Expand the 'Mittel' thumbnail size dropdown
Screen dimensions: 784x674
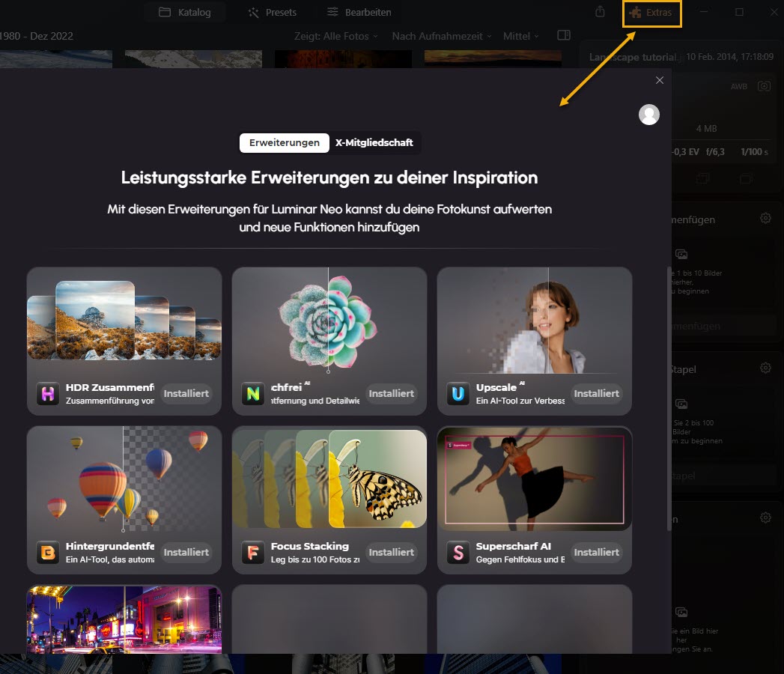[x=520, y=36]
